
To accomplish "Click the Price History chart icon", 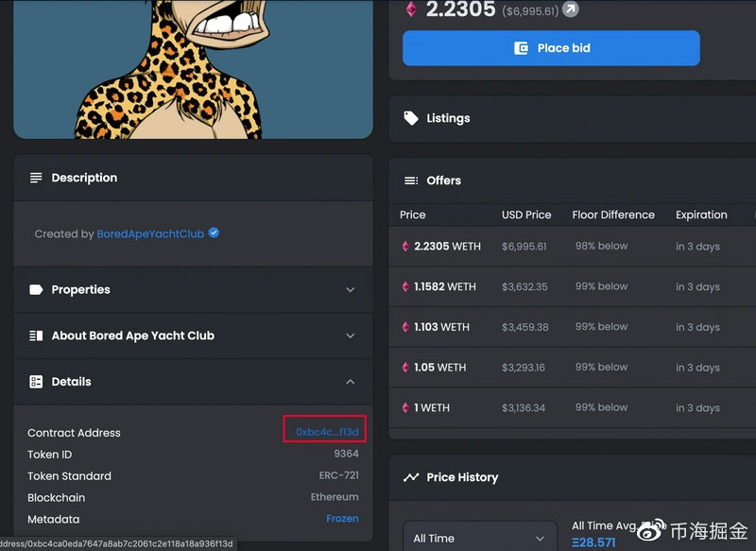I will [411, 477].
